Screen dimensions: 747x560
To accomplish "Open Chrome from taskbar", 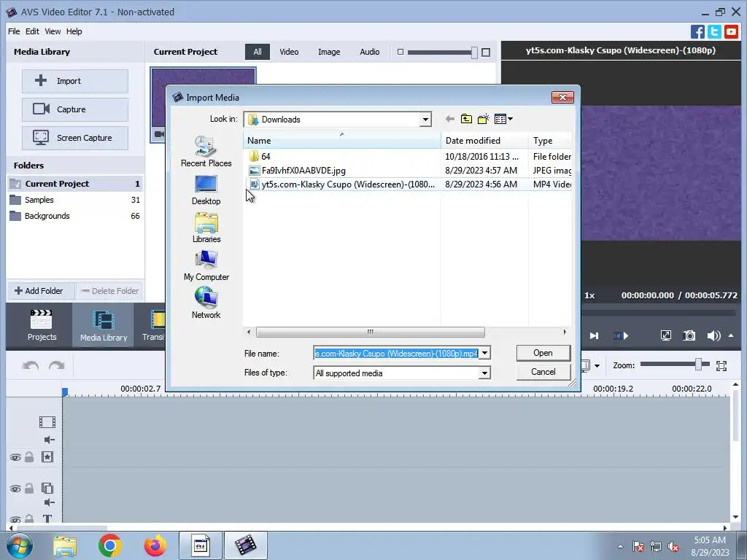I will tap(110, 545).
